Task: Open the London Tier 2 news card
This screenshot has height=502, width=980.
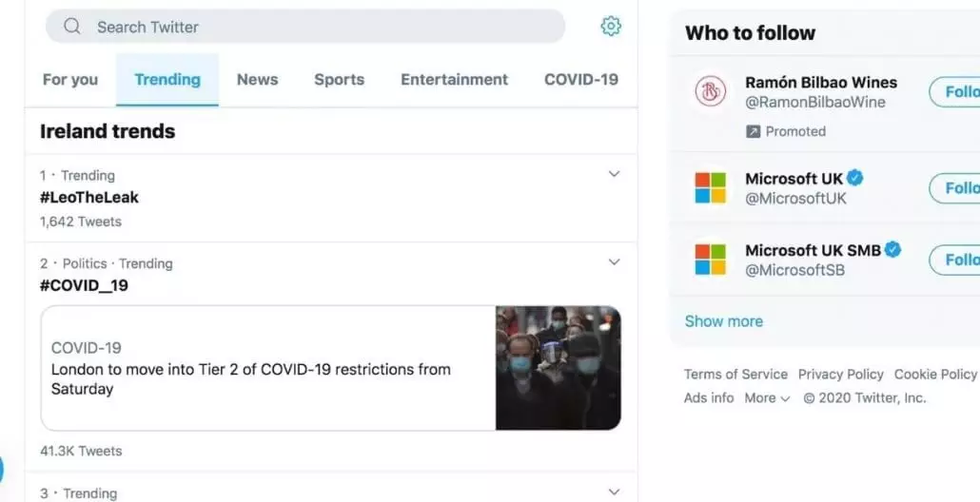Action: [x=330, y=368]
